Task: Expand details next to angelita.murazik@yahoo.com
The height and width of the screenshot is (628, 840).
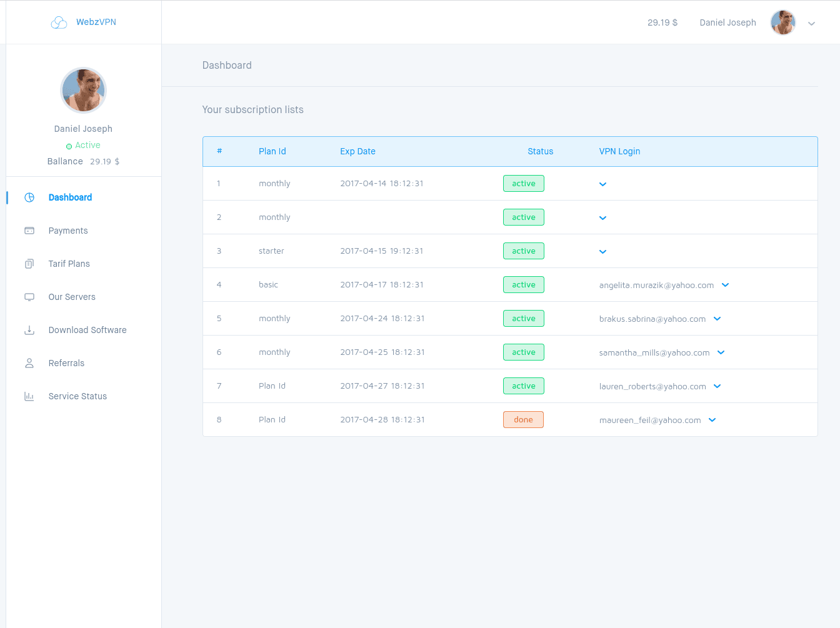Action: coord(725,285)
